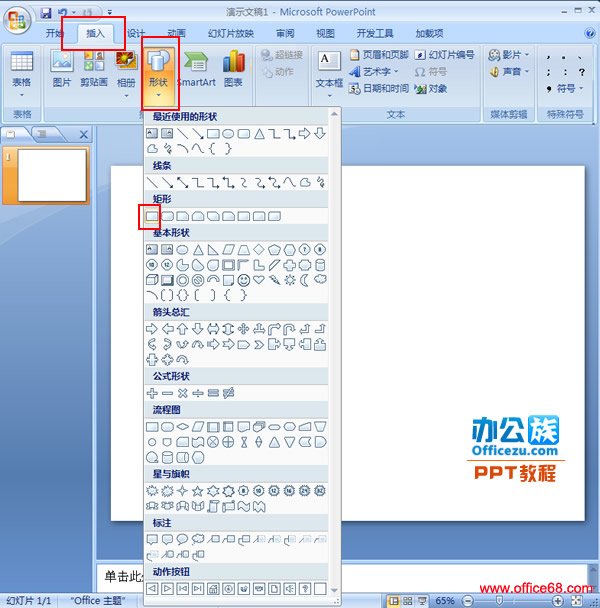Switch to normal view in status bar
The width and height of the screenshot is (600, 608).
pyautogui.click(x=394, y=601)
